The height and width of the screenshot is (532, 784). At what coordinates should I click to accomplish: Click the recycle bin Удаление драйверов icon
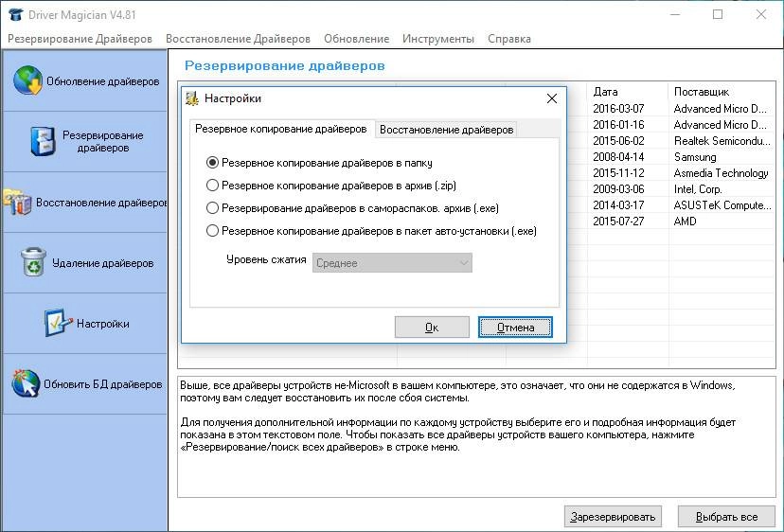pos(33,262)
